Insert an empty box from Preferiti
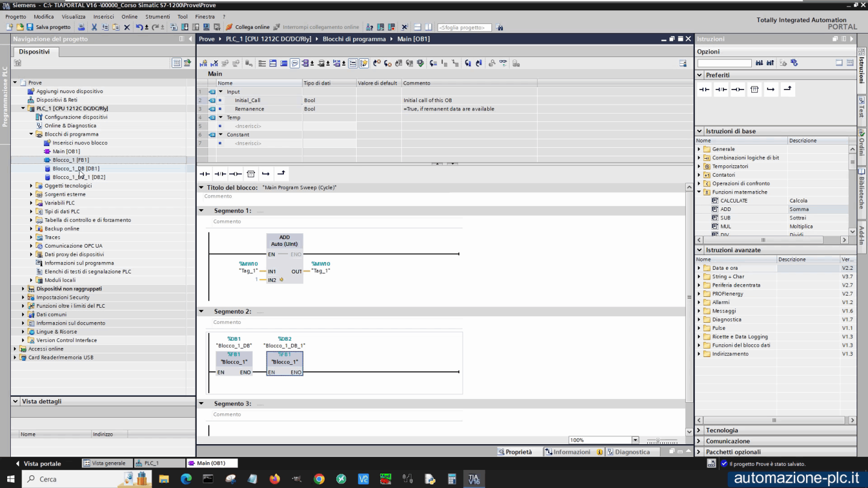 tap(754, 89)
